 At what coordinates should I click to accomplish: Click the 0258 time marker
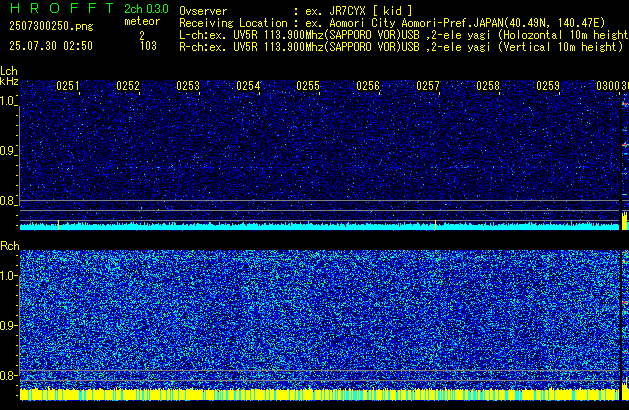(488, 86)
